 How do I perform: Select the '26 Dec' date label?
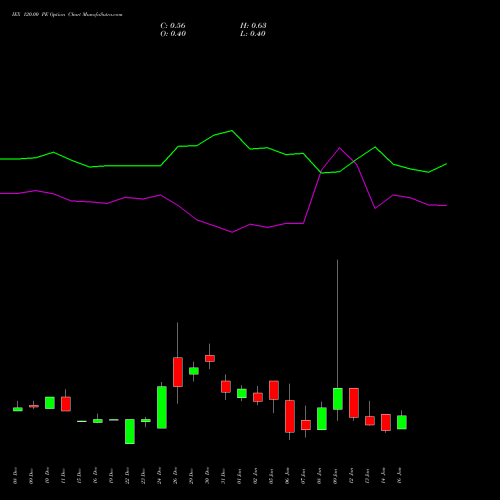point(175,476)
